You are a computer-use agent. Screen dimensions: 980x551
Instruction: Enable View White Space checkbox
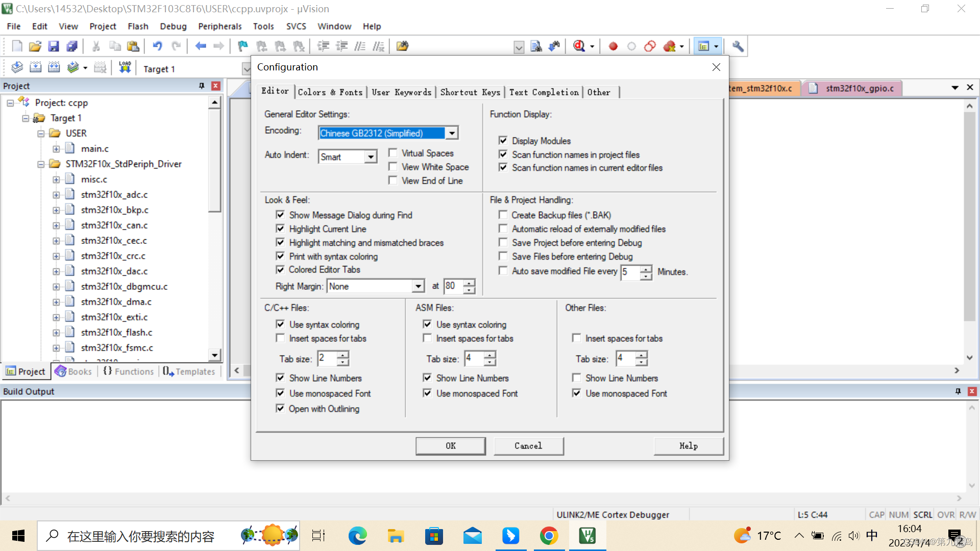pyautogui.click(x=393, y=166)
